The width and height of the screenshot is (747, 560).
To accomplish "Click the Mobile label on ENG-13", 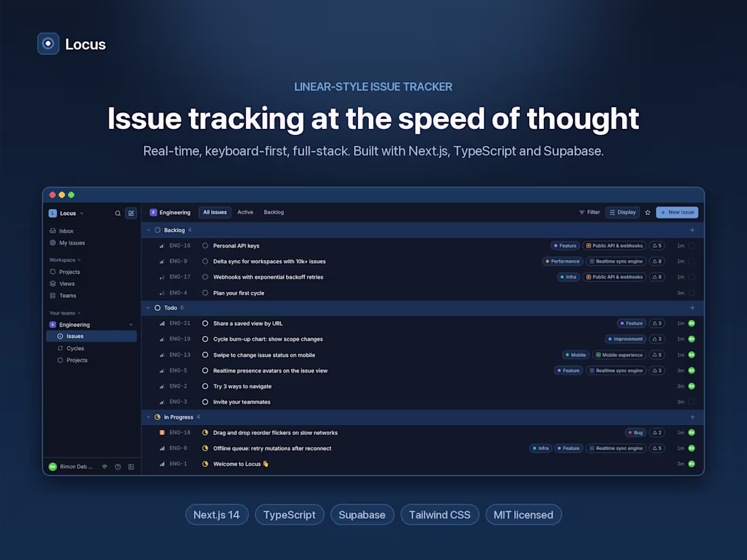I will pos(575,355).
